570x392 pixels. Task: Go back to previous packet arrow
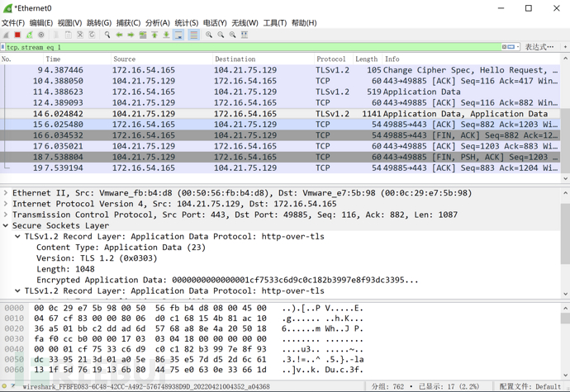coord(119,35)
